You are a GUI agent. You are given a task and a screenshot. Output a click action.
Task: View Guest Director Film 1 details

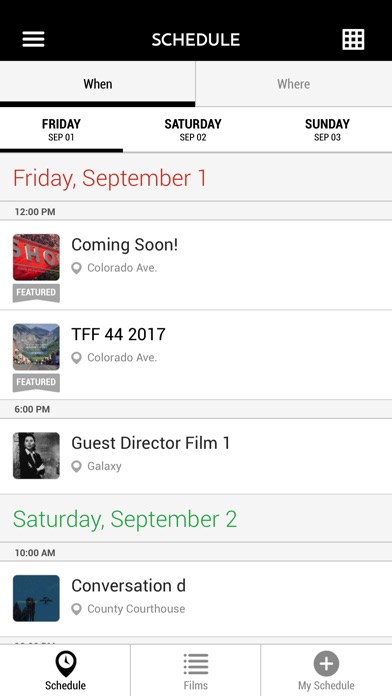click(196, 456)
